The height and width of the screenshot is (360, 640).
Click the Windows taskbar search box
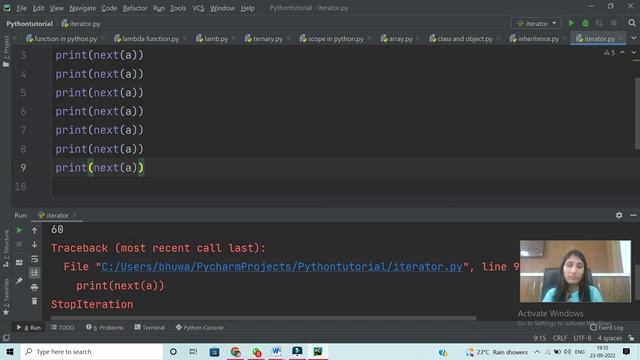pyautogui.click(x=92, y=351)
